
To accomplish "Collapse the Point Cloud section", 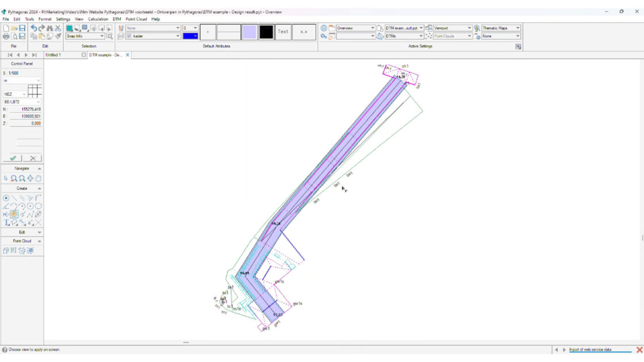I will point(40,241).
